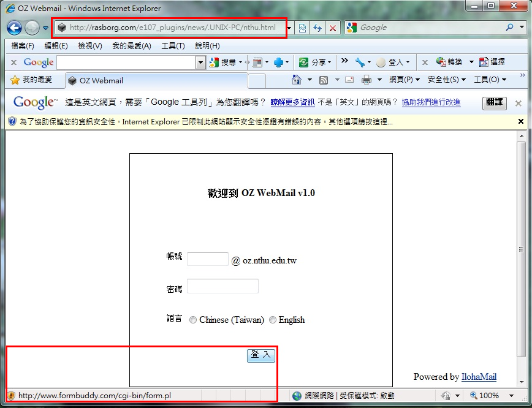
Task: Click the Refresh page icon
Action: pos(317,28)
